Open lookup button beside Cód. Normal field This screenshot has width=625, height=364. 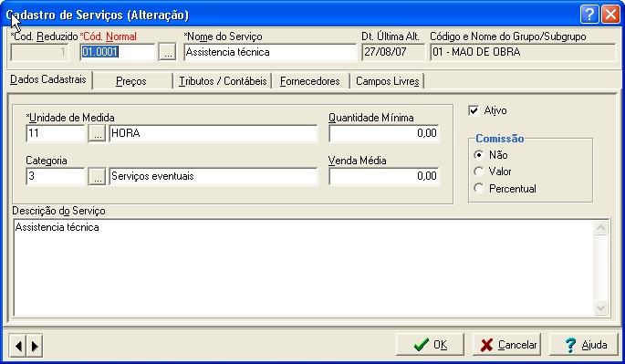167,52
